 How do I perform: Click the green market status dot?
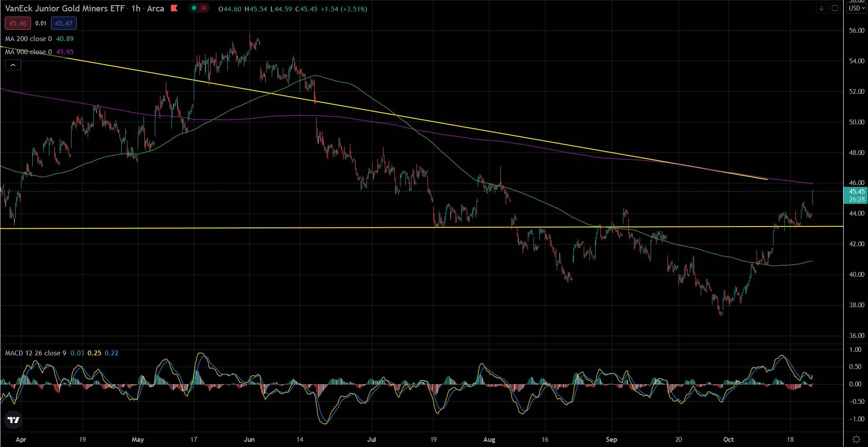194,8
